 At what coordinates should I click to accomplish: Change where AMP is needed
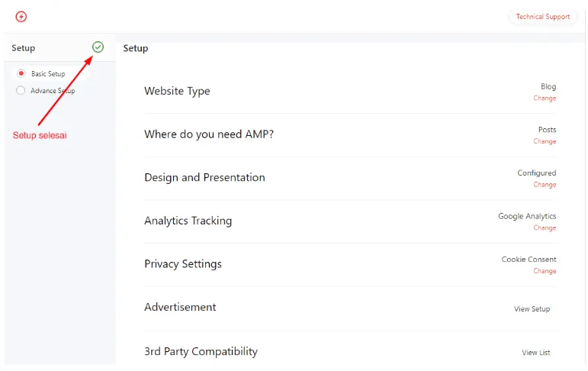[545, 141]
